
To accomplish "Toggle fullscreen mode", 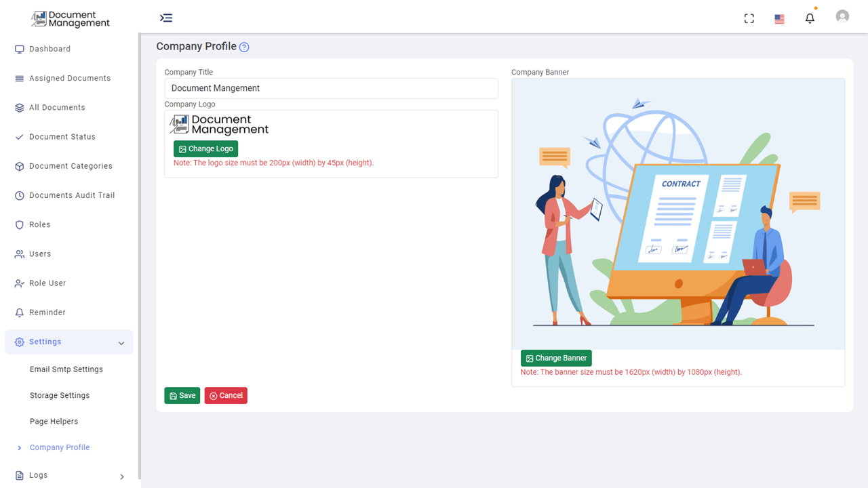I will (x=749, y=18).
